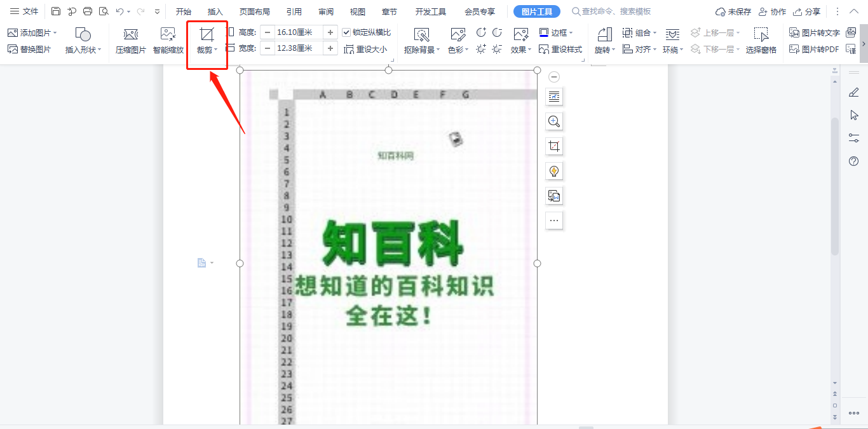Switch to the 会员专享 tab
Image resolution: width=868 pixels, height=429 pixels.
pos(480,11)
